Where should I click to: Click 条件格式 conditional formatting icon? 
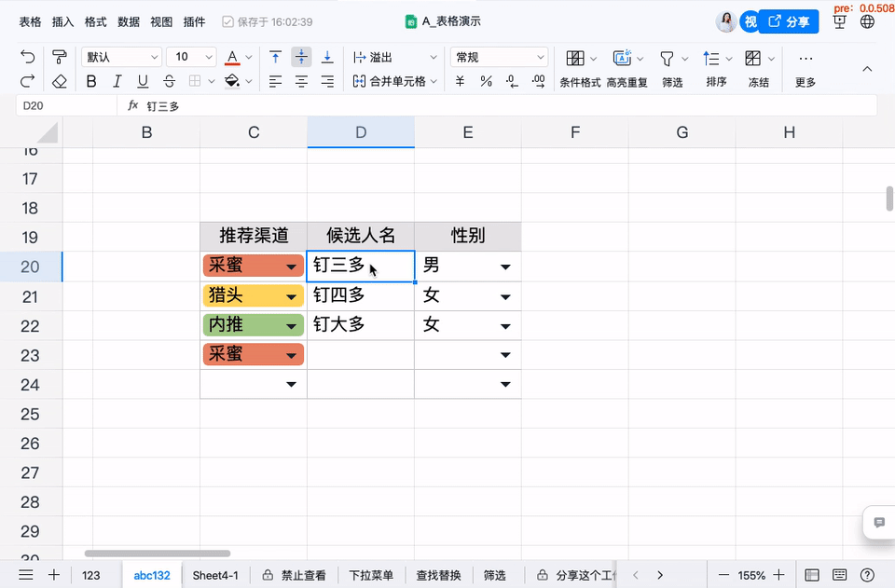click(x=575, y=58)
